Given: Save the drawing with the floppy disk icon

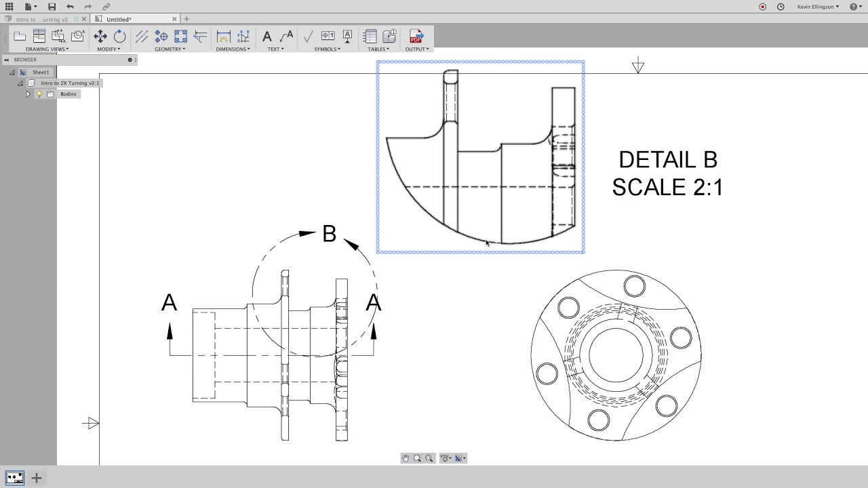Looking at the screenshot, I should (x=52, y=6).
